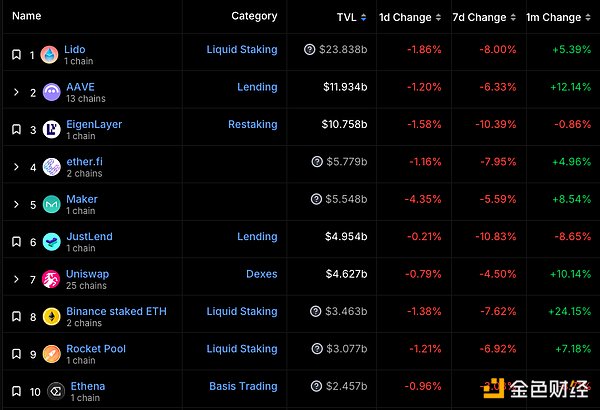Click the Uniswap unicorn logo icon

[51, 279]
